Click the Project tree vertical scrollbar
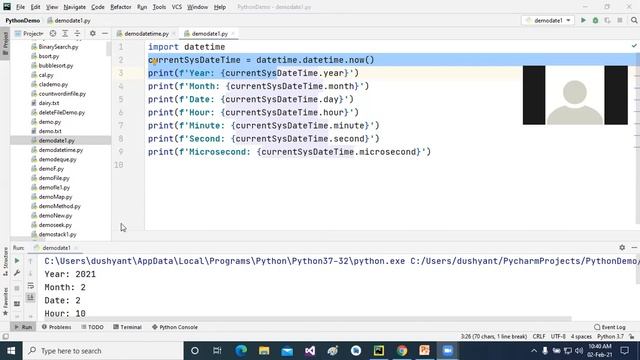Viewport: 640px width, 360px height. [x=109, y=49]
